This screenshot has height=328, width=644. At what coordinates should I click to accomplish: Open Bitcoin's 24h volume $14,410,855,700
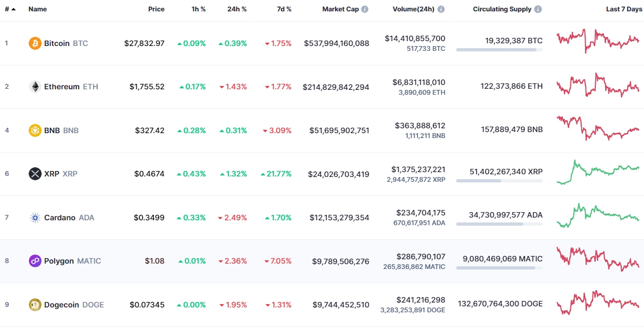[x=415, y=38]
